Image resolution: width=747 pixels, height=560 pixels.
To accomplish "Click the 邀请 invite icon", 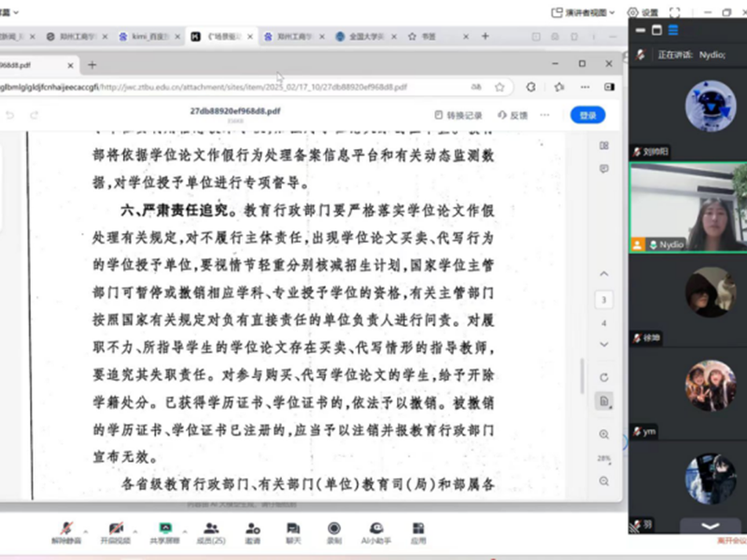I will click(x=252, y=529).
